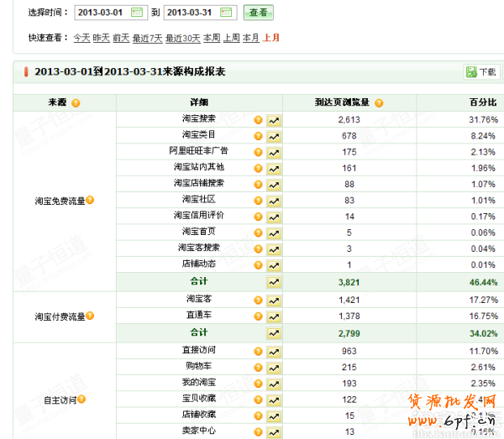The height and width of the screenshot is (439, 504).
Task: Click help icon beside 淘宝类目
Action: [258, 136]
